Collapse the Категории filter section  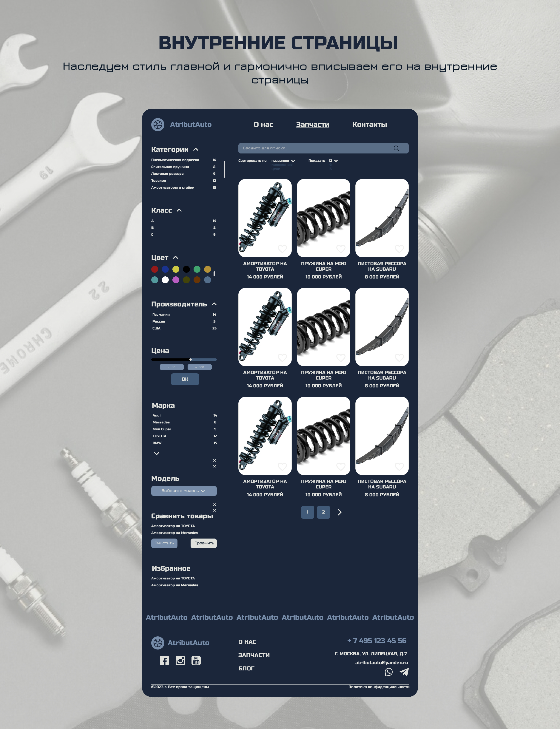[x=196, y=150]
